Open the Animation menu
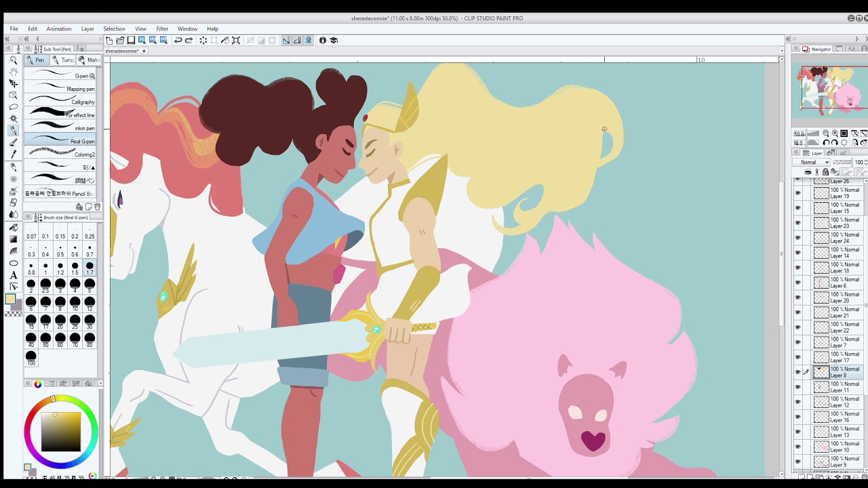868x488 pixels. (x=59, y=29)
